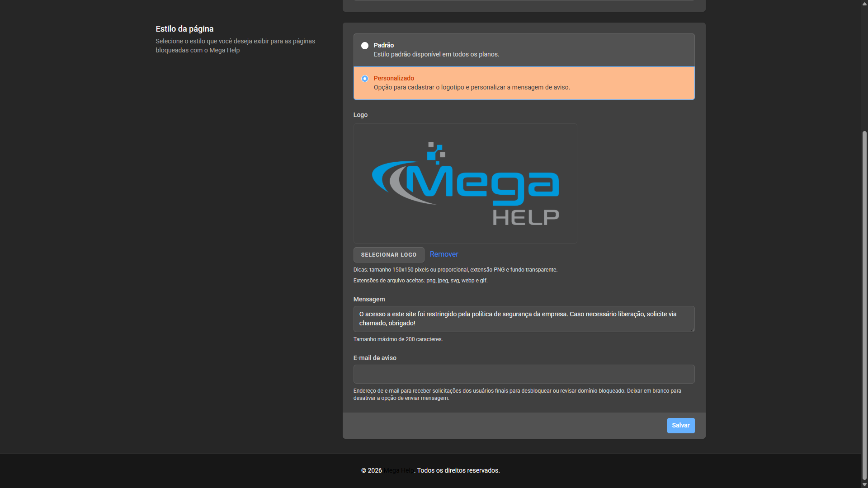Focus the Mensagem text area
This screenshot has width=868, height=488.
(524, 319)
